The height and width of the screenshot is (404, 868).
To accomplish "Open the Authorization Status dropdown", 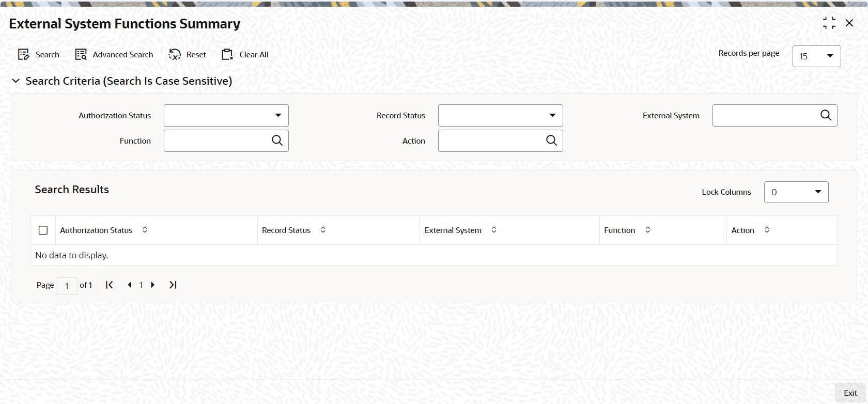I will tap(226, 116).
